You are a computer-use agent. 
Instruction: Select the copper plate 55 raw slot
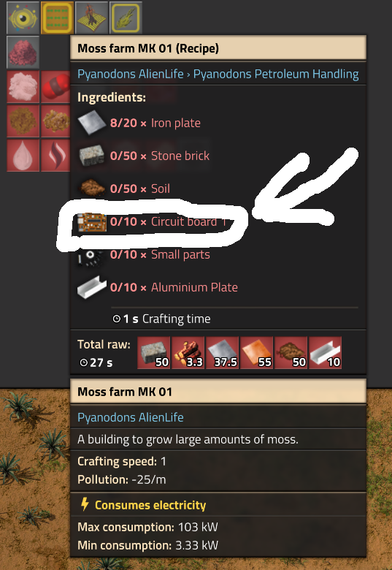(256, 353)
